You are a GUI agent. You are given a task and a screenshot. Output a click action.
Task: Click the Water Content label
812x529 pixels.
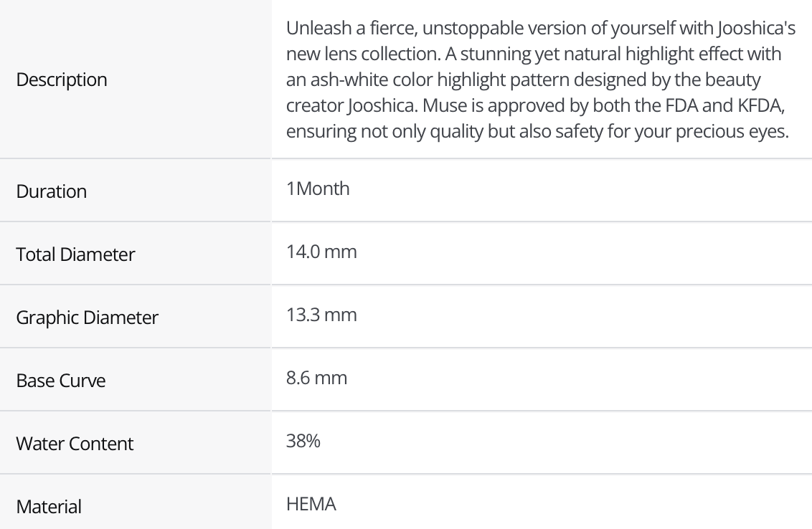pyautogui.click(x=75, y=443)
